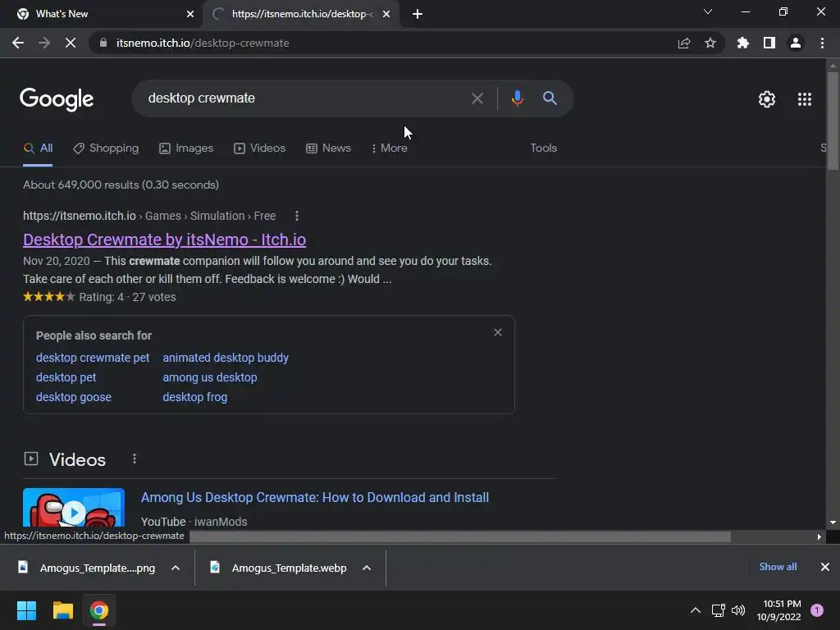840x630 pixels.
Task: Share this page from the address bar
Action: (683, 43)
